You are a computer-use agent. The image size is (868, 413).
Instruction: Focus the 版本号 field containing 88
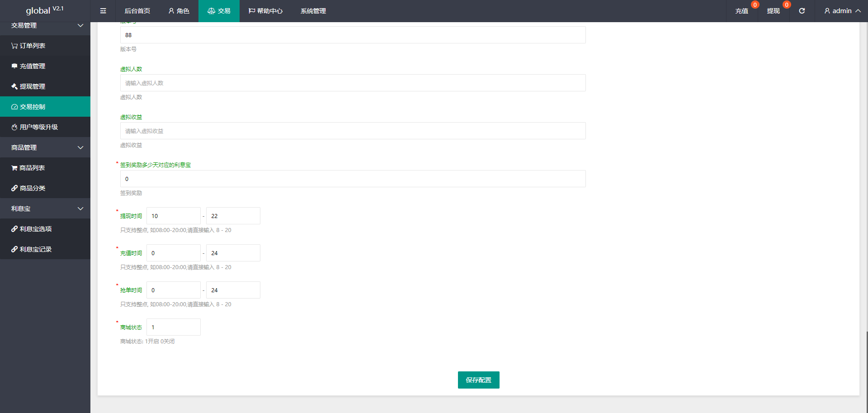[353, 35]
